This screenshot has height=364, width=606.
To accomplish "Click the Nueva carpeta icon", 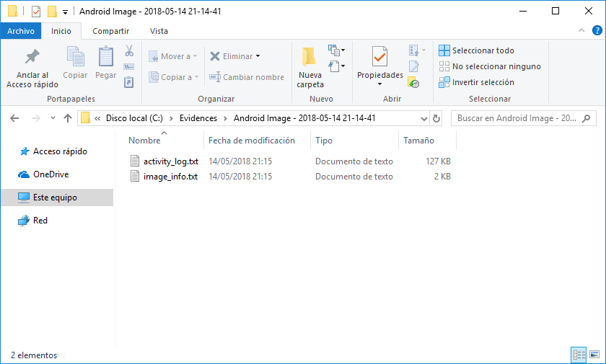I will (309, 57).
